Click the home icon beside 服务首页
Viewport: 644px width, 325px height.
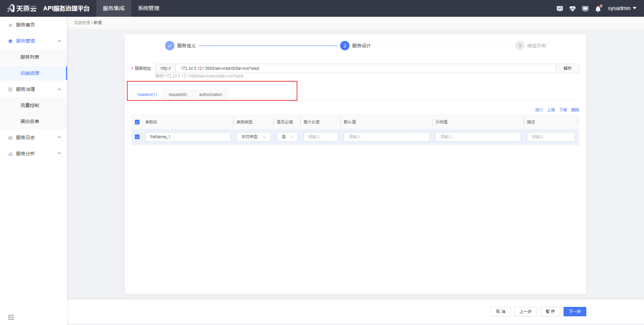[x=10, y=24]
